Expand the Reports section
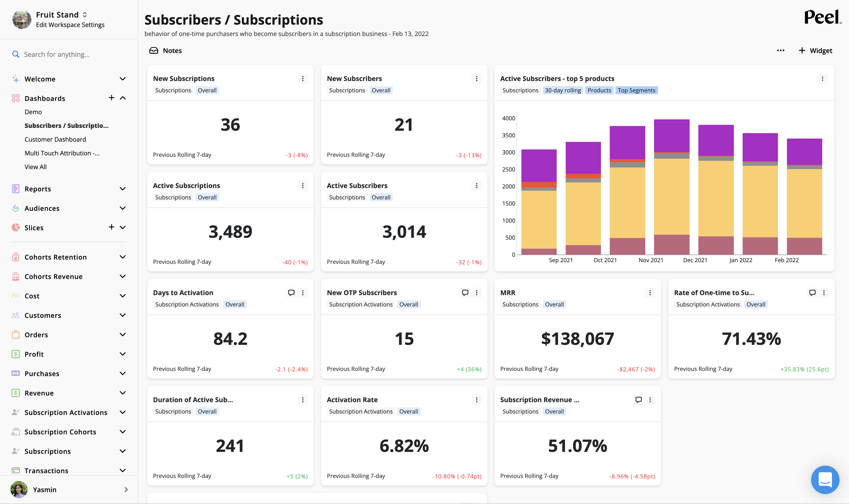This screenshot has width=849, height=504. 123,189
